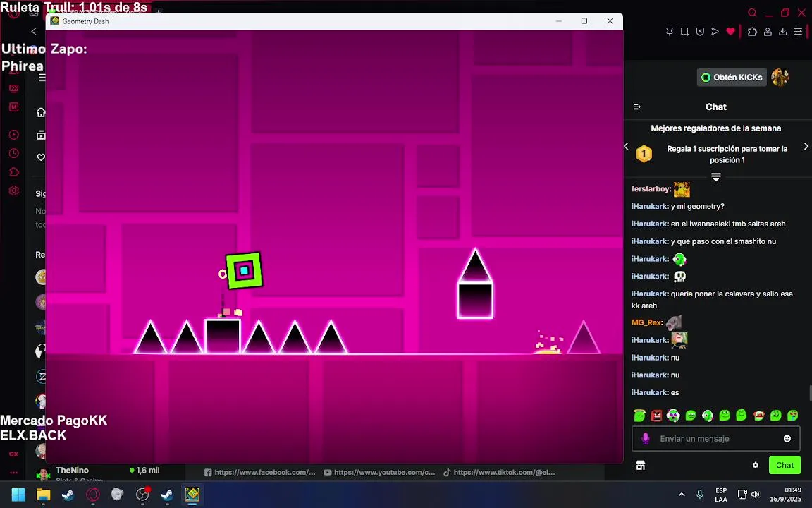Viewport: 812px width, 508px height.
Task: Open Opera GX from the taskbar
Action: [93, 495]
